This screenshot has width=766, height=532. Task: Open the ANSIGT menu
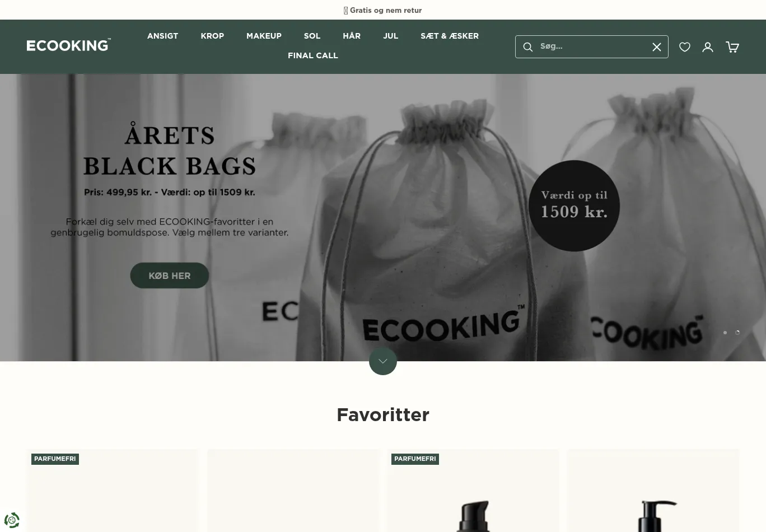click(162, 36)
